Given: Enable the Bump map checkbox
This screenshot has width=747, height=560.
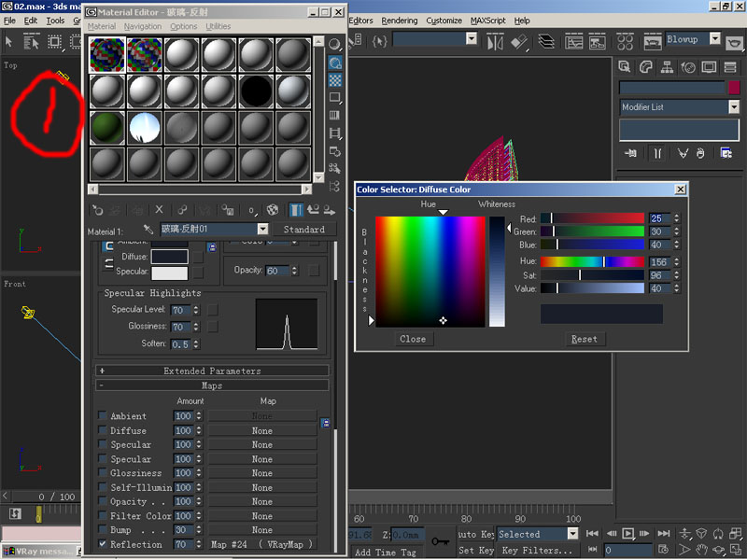Looking at the screenshot, I should (x=103, y=530).
